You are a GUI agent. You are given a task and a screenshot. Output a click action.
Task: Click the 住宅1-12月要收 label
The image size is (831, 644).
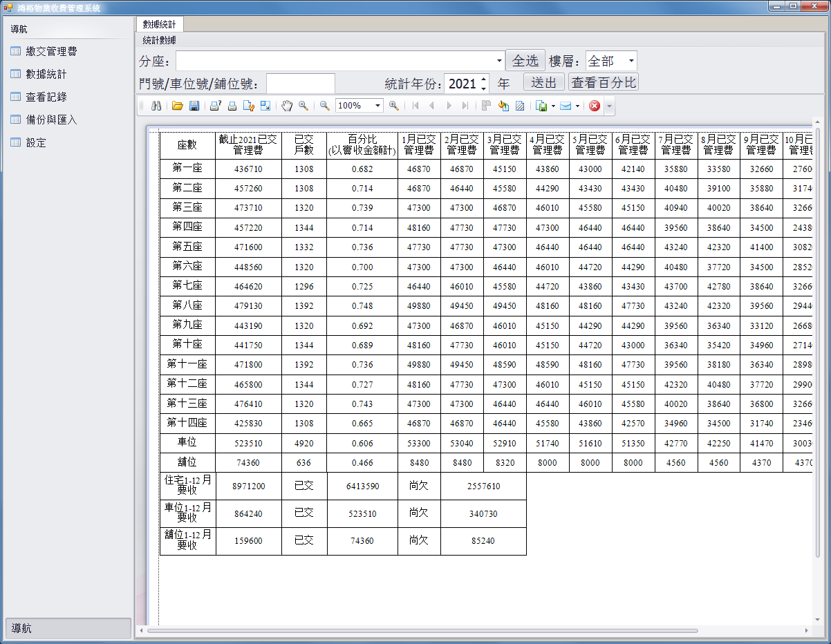pos(187,485)
